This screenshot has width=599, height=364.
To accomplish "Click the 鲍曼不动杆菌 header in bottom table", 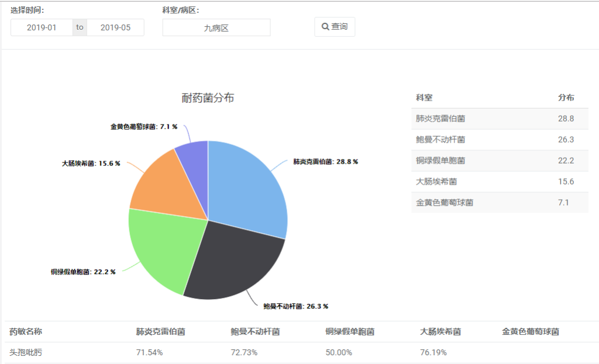I will click(255, 331).
